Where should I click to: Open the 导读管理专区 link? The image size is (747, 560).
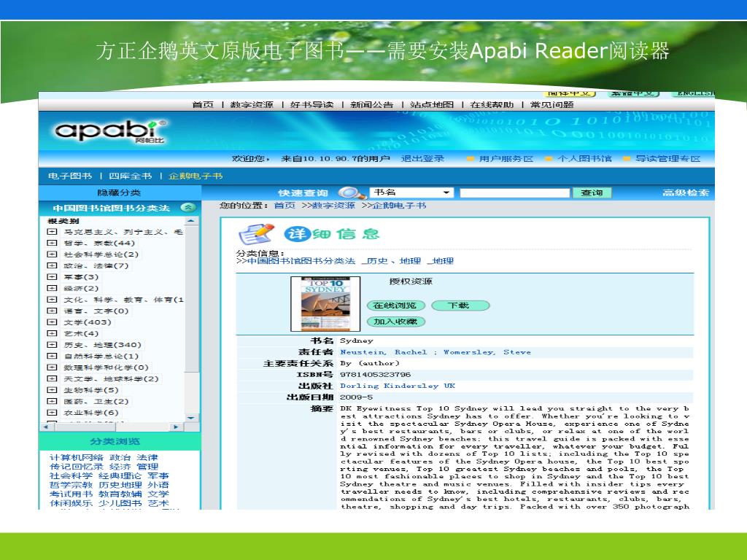(x=667, y=158)
